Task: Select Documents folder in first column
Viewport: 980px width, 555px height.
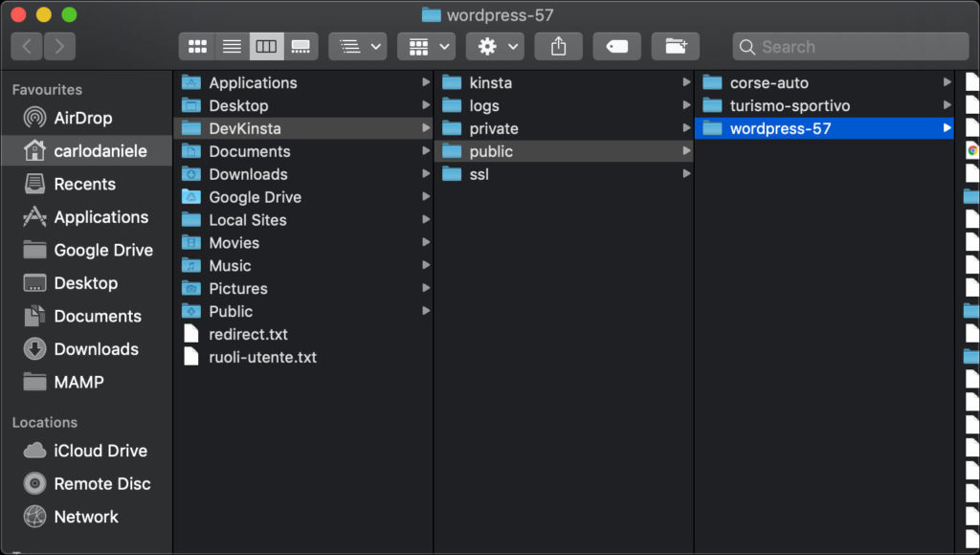Action: point(303,151)
